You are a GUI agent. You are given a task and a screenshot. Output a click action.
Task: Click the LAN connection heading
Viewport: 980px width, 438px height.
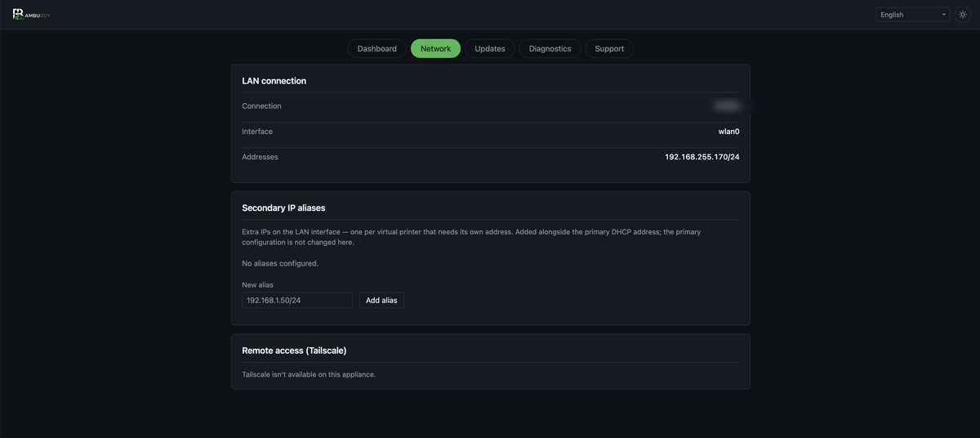pyautogui.click(x=274, y=81)
